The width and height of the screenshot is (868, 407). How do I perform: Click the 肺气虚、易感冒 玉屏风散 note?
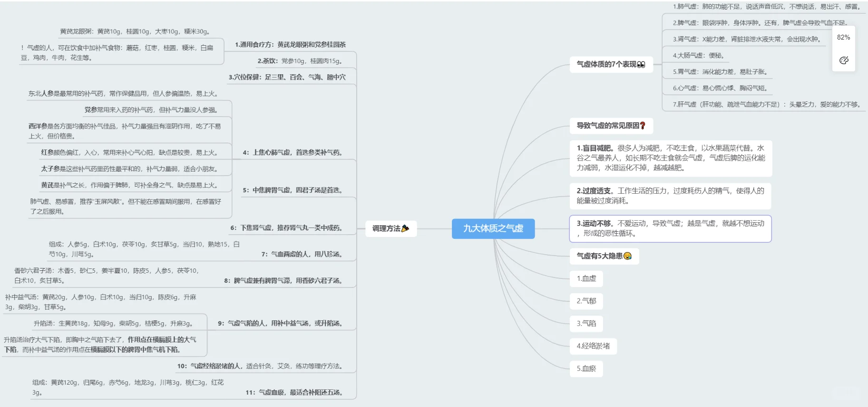pos(126,207)
